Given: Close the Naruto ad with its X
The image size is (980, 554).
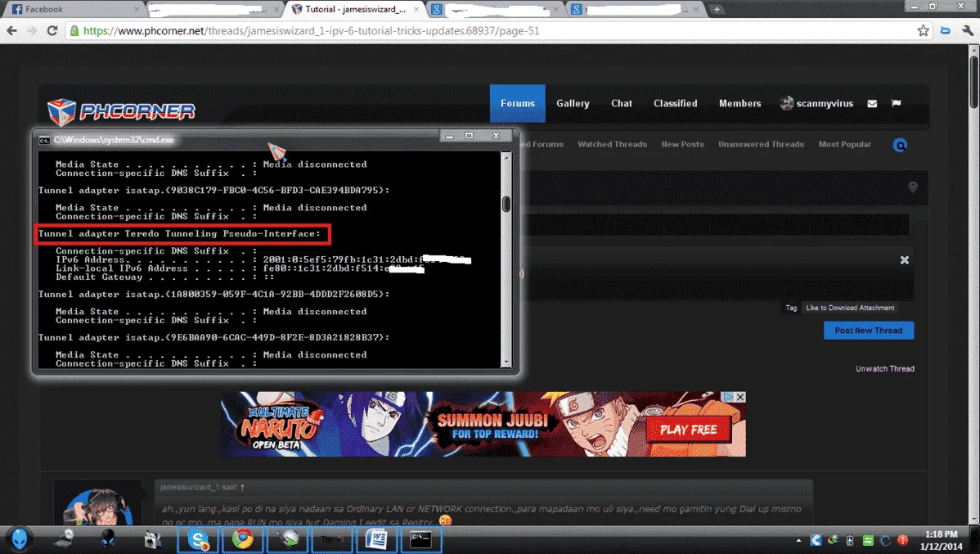Looking at the screenshot, I should 740,397.
